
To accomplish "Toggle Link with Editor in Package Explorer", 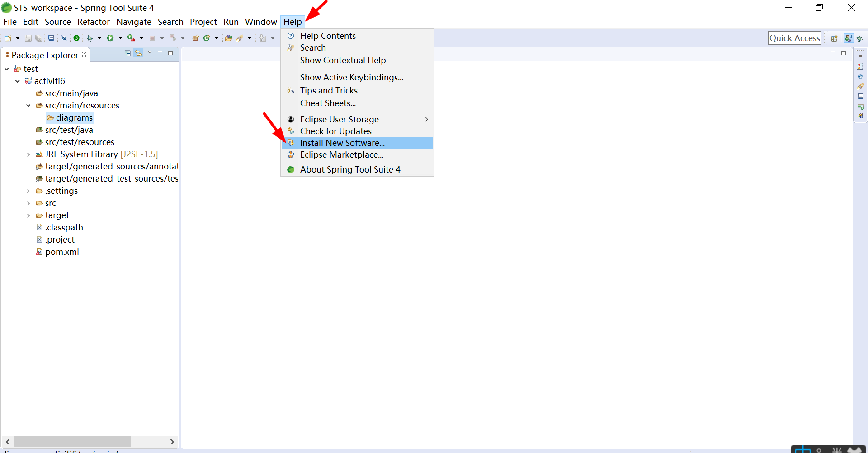I will 138,53.
